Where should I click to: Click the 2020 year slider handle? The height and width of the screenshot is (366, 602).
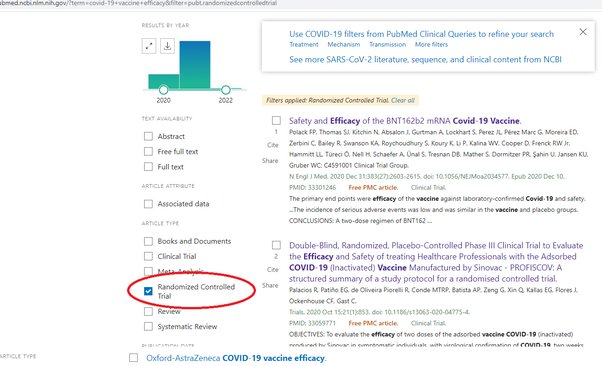click(x=164, y=90)
